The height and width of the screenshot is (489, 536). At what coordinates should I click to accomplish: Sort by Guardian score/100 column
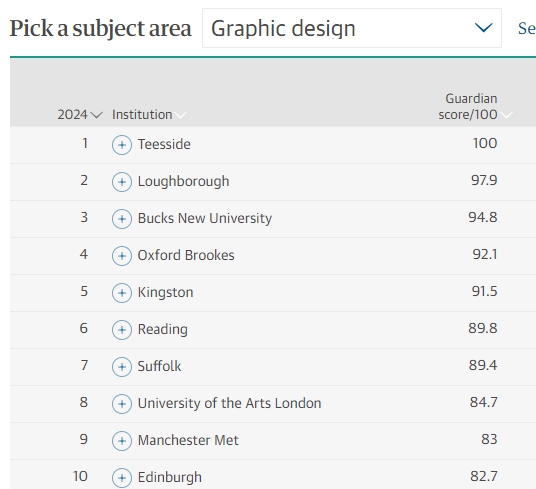(475, 107)
